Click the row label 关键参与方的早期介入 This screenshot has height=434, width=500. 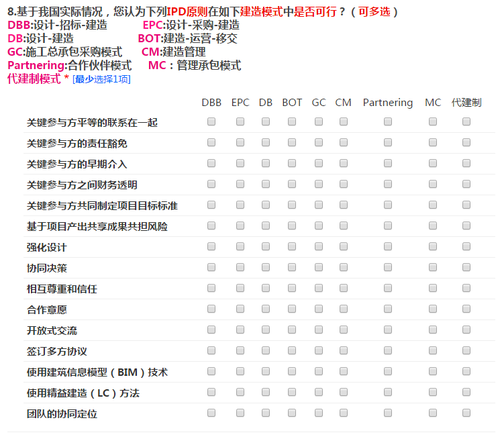tap(77, 164)
